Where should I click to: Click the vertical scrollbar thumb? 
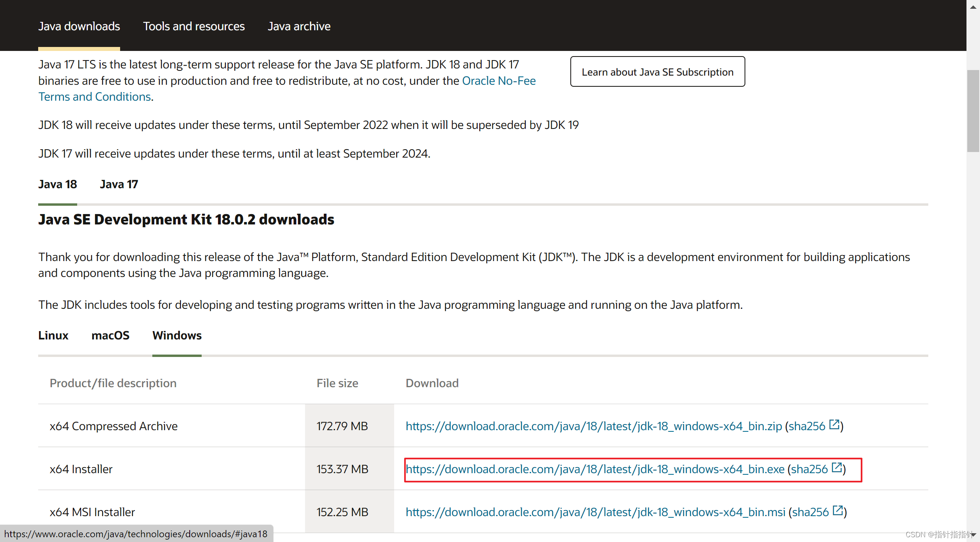pyautogui.click(x=973, y=111)
